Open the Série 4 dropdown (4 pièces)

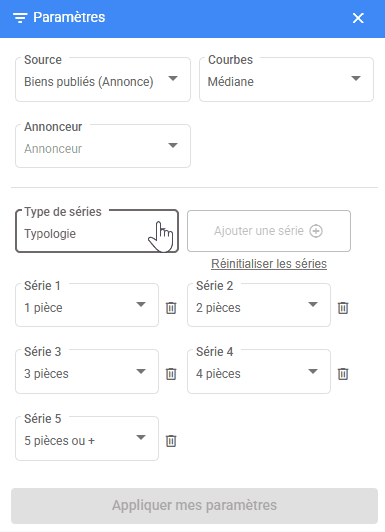[x=259, y=372]
